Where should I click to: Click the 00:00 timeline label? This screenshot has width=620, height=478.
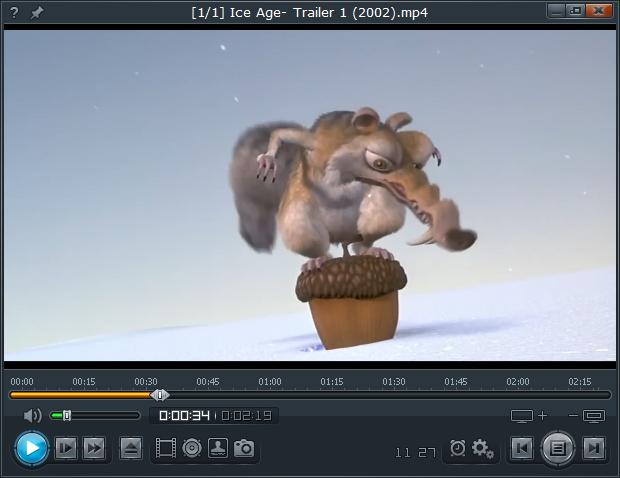[22, 382]
